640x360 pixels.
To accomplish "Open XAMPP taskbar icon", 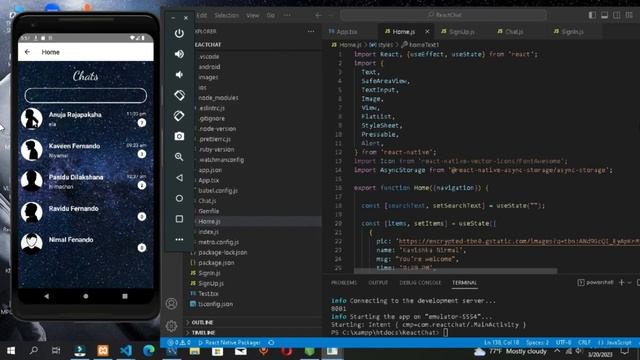I will (x=103, y=351).
